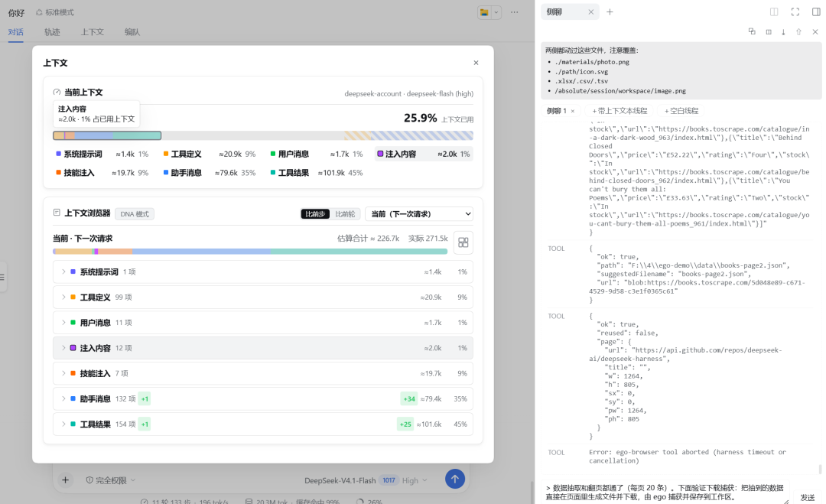Click the 系统提示词 legend entry with blue swatch
Screen dimensions: 826x504
point(102,154)
